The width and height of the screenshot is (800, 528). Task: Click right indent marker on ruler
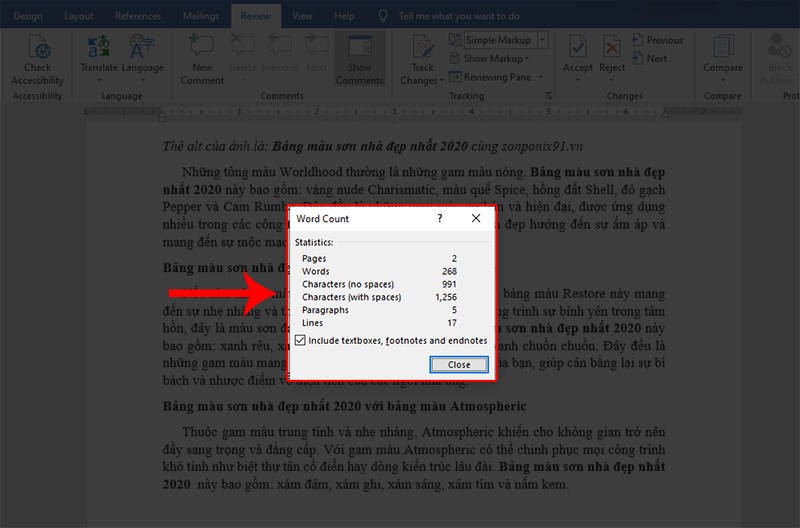[x=665, y=115]
